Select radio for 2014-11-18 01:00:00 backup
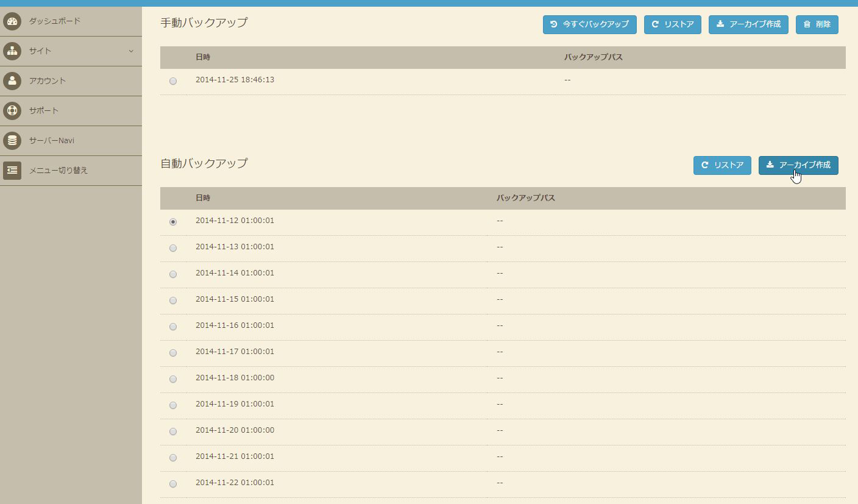The width and height of the screenshot is (858, 504). [173, 379]
